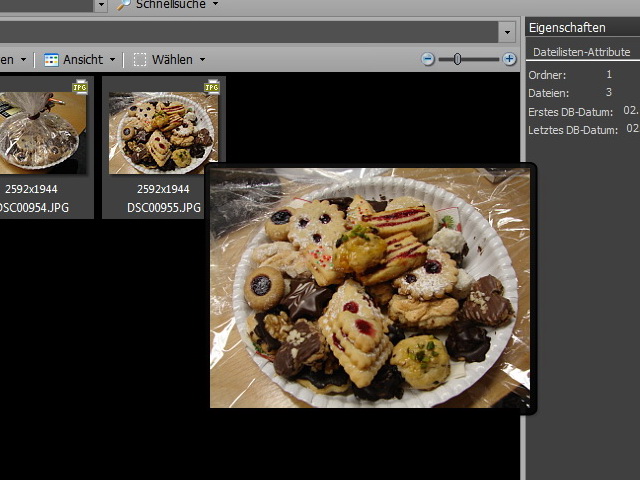Click the Schnellsuche magnifier icon
640x480 pixels.
pyautogui.click(x=123, y=5)
